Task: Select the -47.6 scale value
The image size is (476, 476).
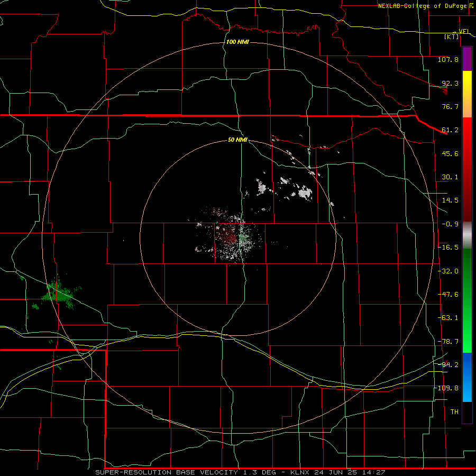Action: point(448,295)
